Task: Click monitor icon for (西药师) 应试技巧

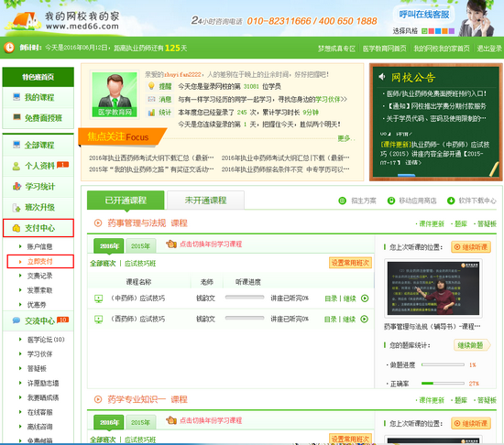Action: (x=99, y=320)
